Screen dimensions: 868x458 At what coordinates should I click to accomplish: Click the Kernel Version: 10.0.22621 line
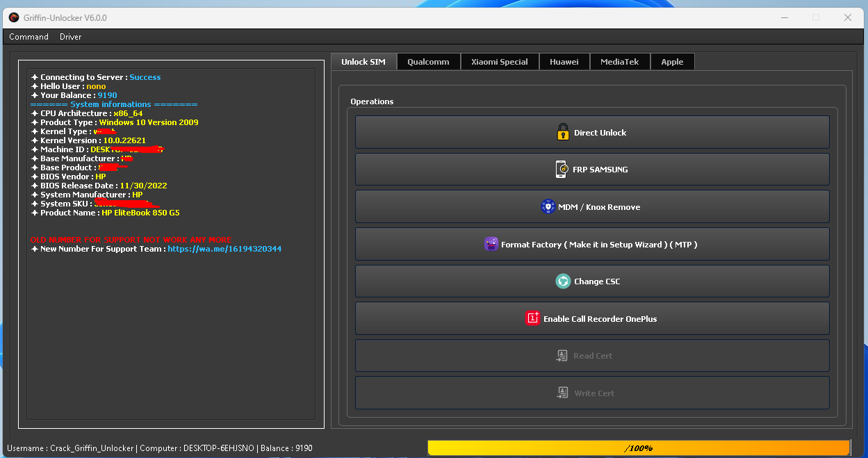click(88, 140)
